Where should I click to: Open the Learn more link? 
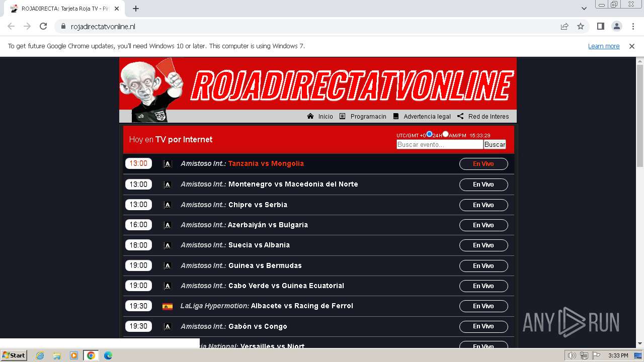pos(604,46)
